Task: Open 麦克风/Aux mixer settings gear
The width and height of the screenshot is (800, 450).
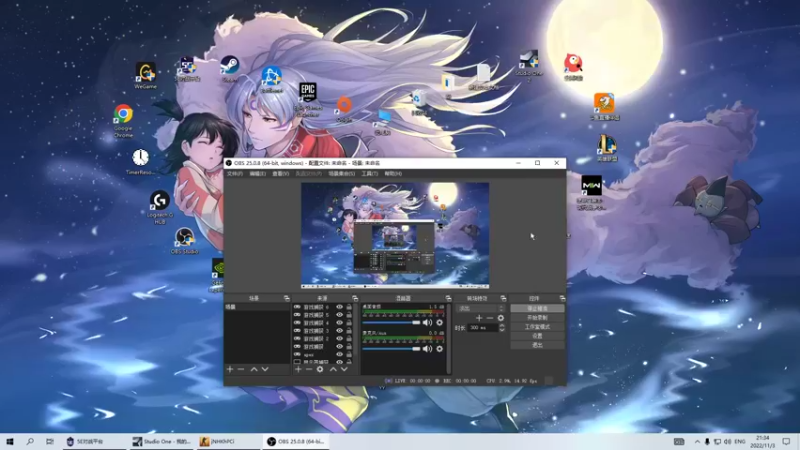Action: [439, 349]
